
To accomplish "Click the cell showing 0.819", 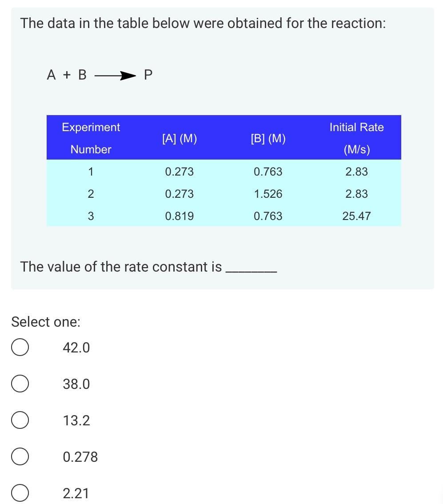I will point(179,216).
